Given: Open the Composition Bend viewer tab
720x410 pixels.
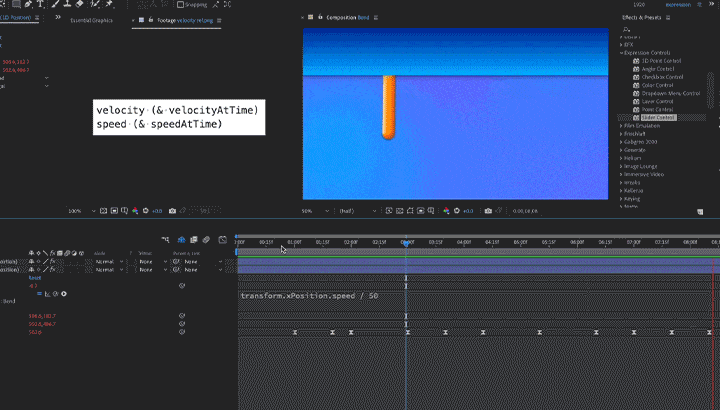Looking at the screenshot, I should [348, 17].
